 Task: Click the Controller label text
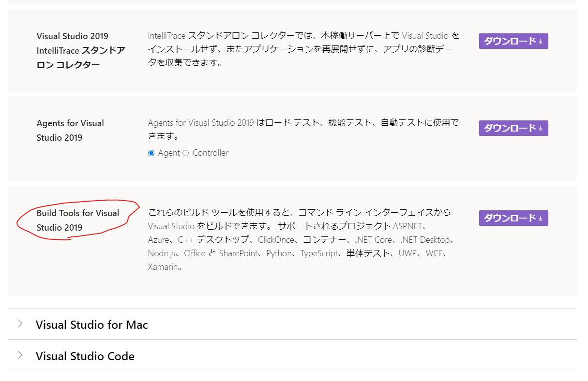point(211,153)
